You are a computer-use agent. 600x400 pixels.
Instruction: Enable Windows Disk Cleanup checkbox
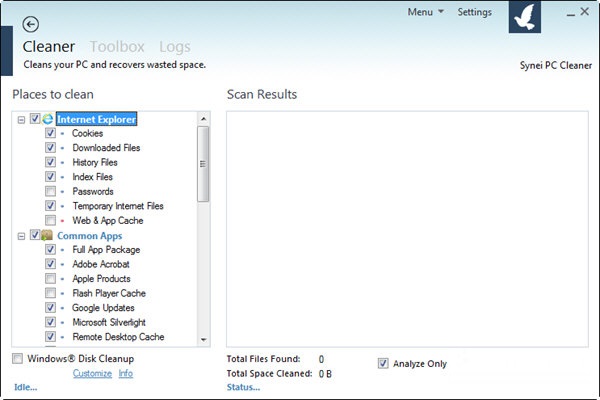pyautogui.click(x=17, y=359)
